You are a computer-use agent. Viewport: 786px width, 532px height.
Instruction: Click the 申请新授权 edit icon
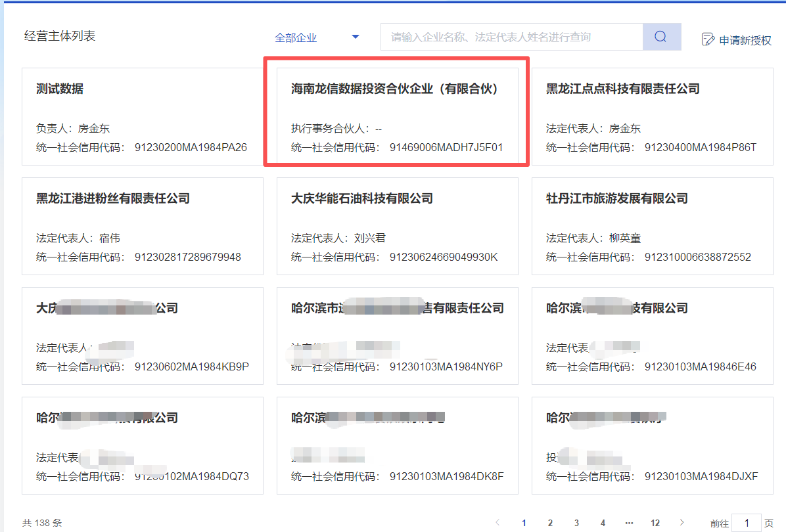tap(708, 39)
